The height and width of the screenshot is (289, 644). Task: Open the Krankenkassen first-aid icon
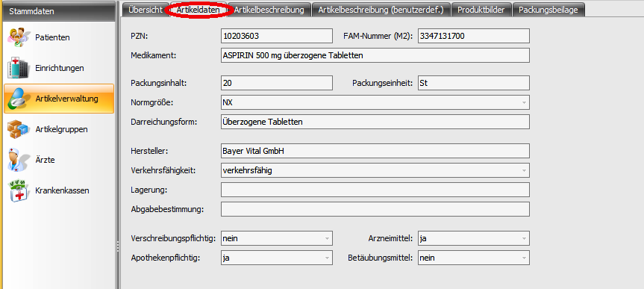(18, 190)
